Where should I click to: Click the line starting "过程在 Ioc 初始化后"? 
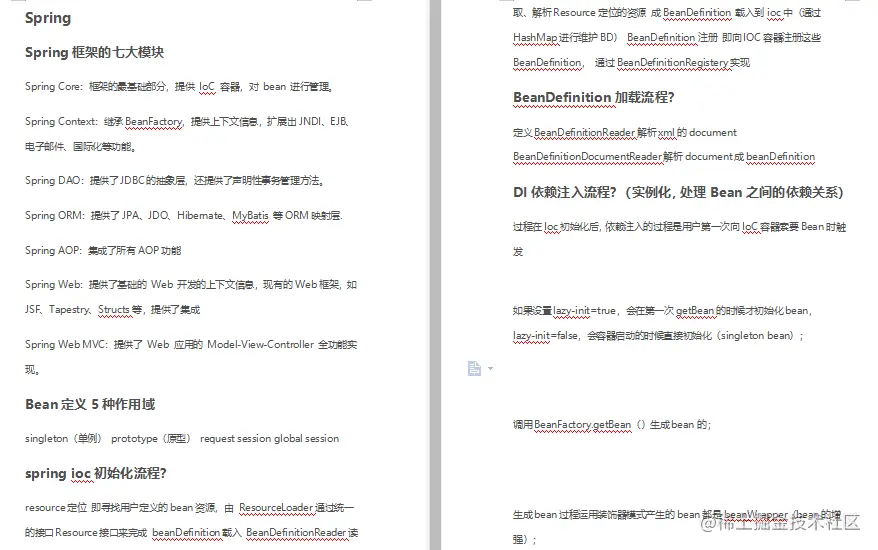pos(679,227)
